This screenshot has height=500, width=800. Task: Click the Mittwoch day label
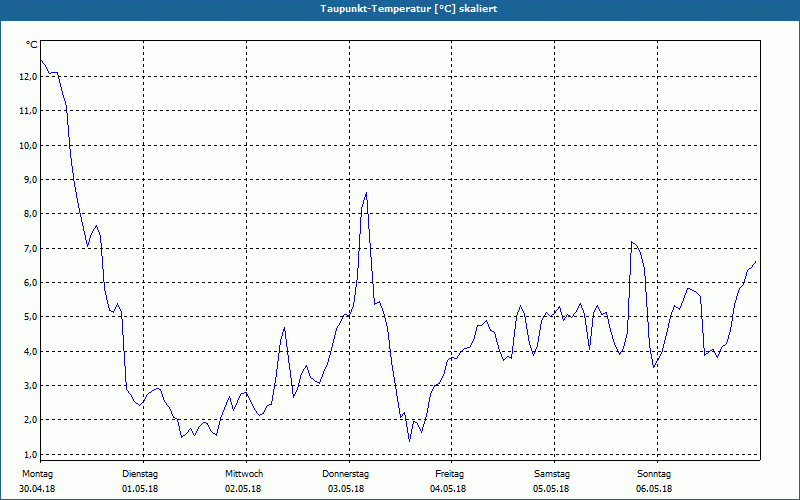coord(244,474)
